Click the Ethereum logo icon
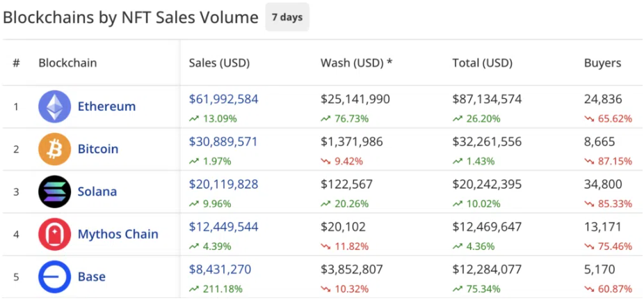 point(55,107)
